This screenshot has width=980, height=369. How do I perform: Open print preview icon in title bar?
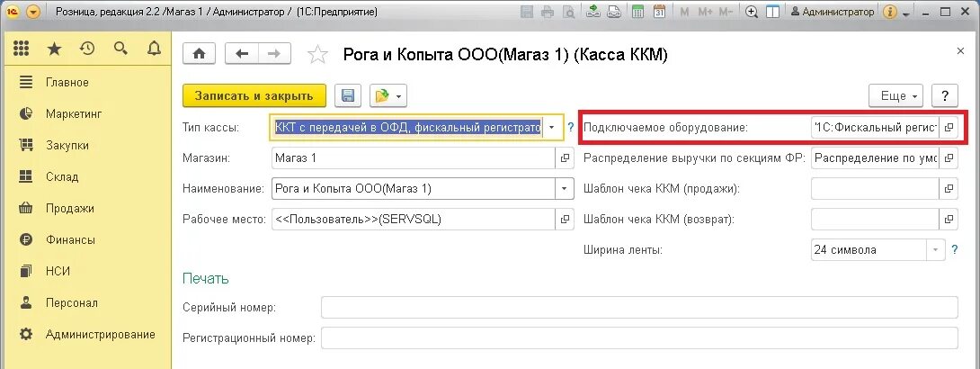click(568, 12)
